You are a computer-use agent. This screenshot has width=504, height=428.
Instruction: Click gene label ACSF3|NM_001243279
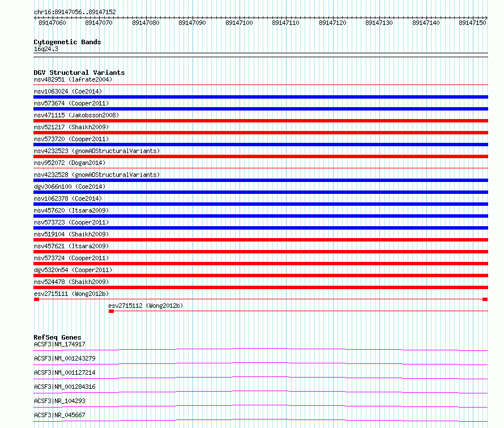tap(65, 358)
